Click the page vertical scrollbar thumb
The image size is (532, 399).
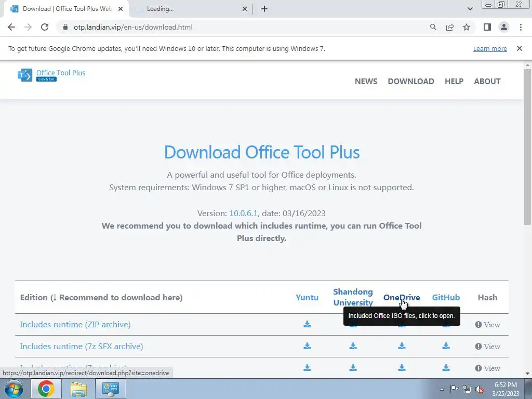[527, 147]
